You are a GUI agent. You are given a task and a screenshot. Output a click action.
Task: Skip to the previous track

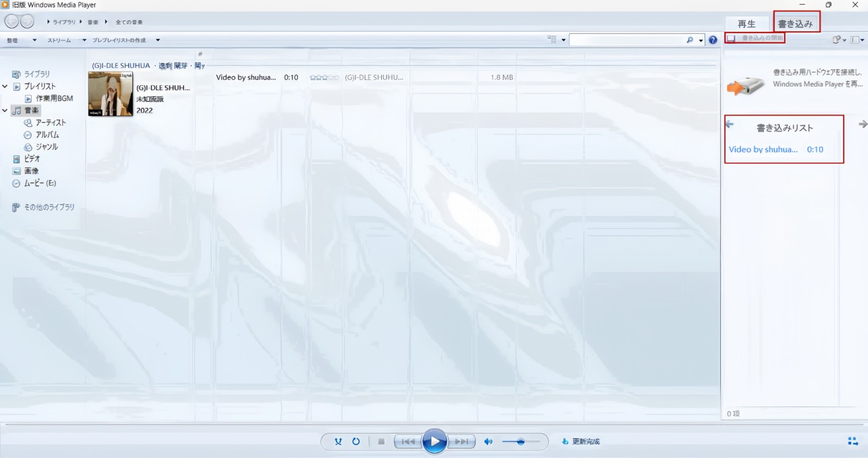408,441
